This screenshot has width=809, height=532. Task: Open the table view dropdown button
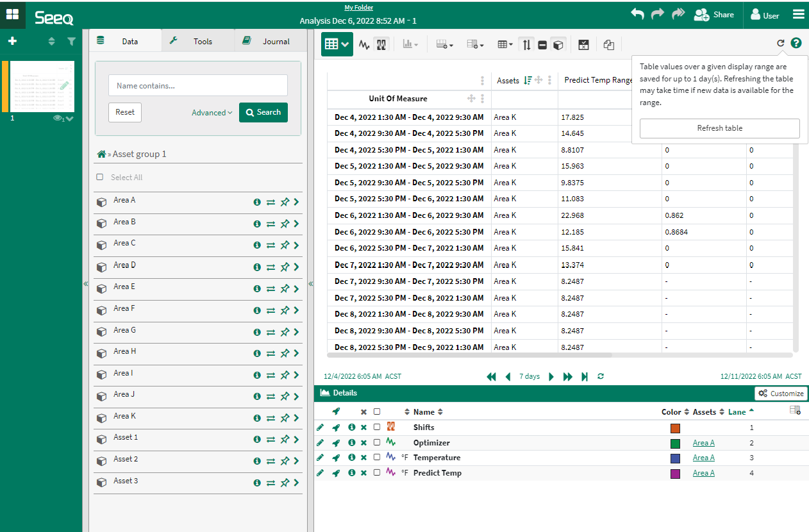[x=337, y=44]
